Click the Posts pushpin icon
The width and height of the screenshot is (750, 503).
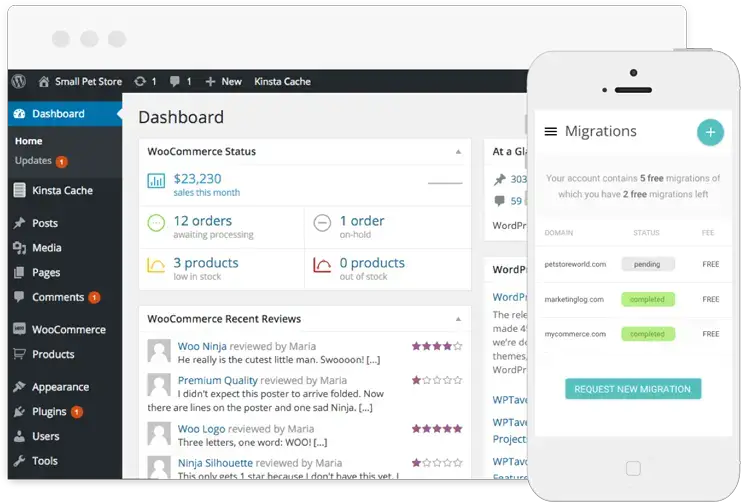coord(20,223)
